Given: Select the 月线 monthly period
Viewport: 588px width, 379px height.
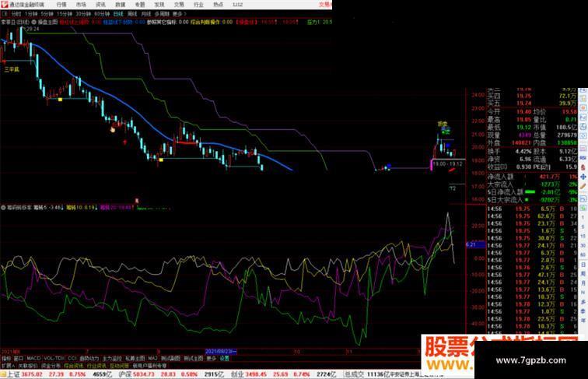Looking at the screenshot, I should point(146,14).
